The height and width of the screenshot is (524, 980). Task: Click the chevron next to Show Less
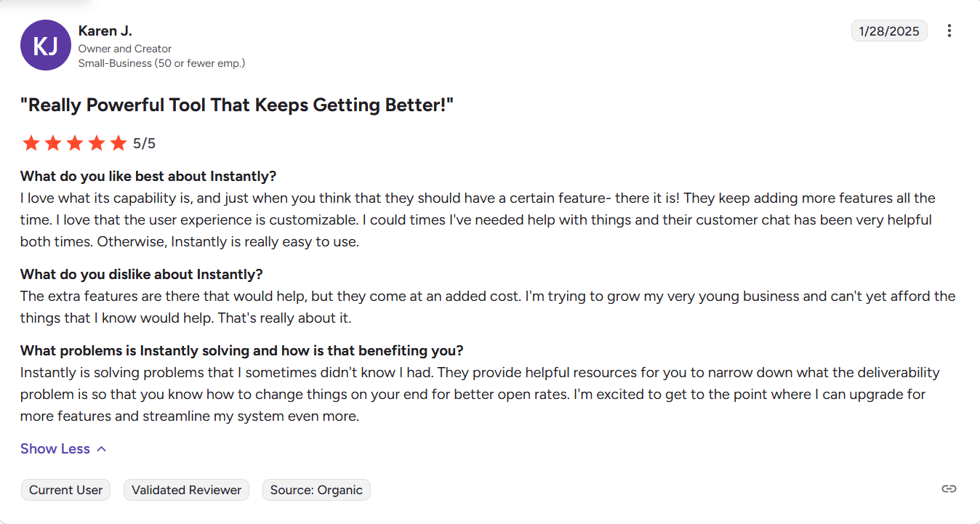[101, 448]
